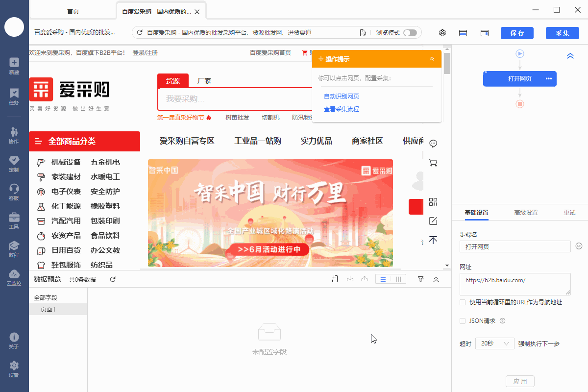The width and height of the screenshot is (588, 392).
Task: Click the user avatar circle
Action: (x=14, y=26)
